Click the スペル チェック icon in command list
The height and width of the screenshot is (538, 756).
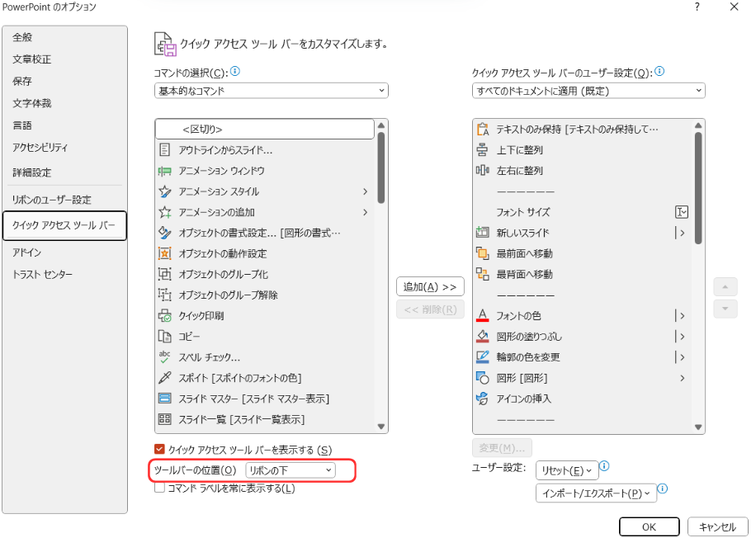pyautogui.click(x=164, y=357)
